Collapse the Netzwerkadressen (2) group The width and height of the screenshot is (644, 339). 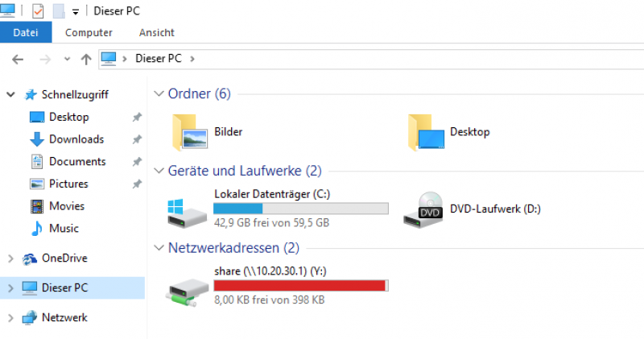tap(159, 248)
